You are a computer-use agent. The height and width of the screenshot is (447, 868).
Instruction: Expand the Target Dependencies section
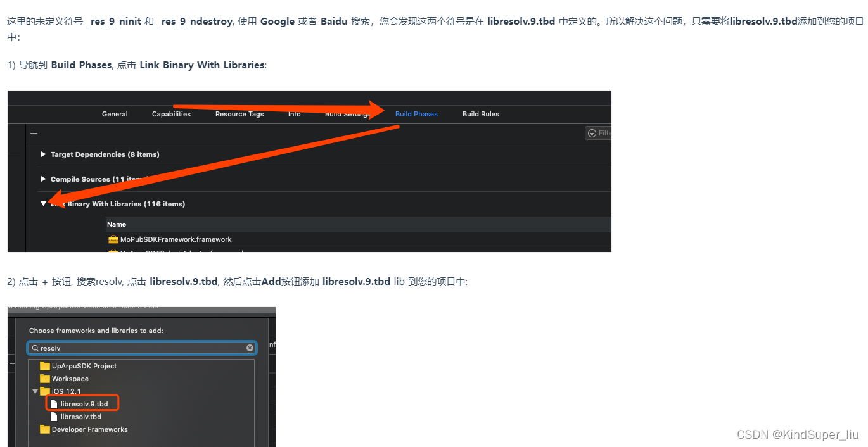pyautogui.click(x=43, y=154)
